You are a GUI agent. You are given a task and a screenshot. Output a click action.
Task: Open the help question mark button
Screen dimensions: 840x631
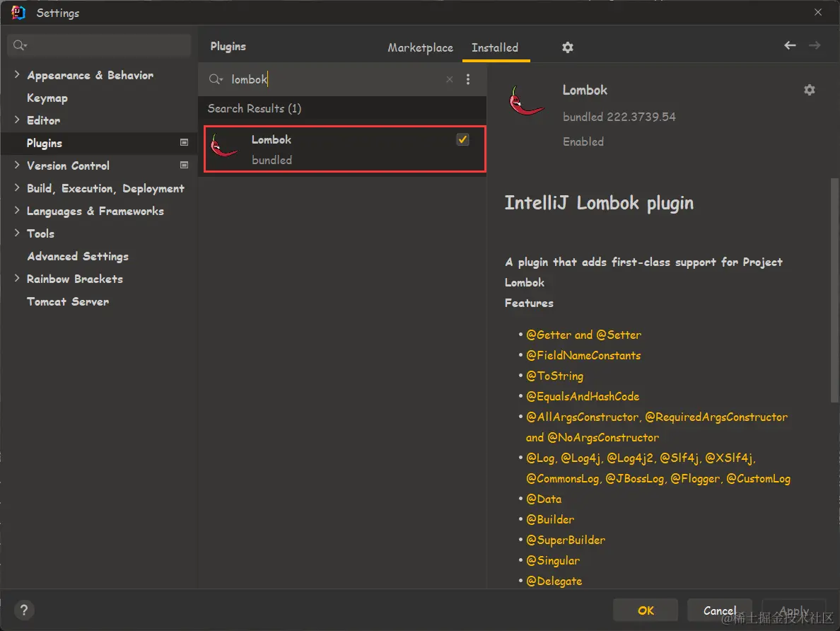[x=23, y=610]
